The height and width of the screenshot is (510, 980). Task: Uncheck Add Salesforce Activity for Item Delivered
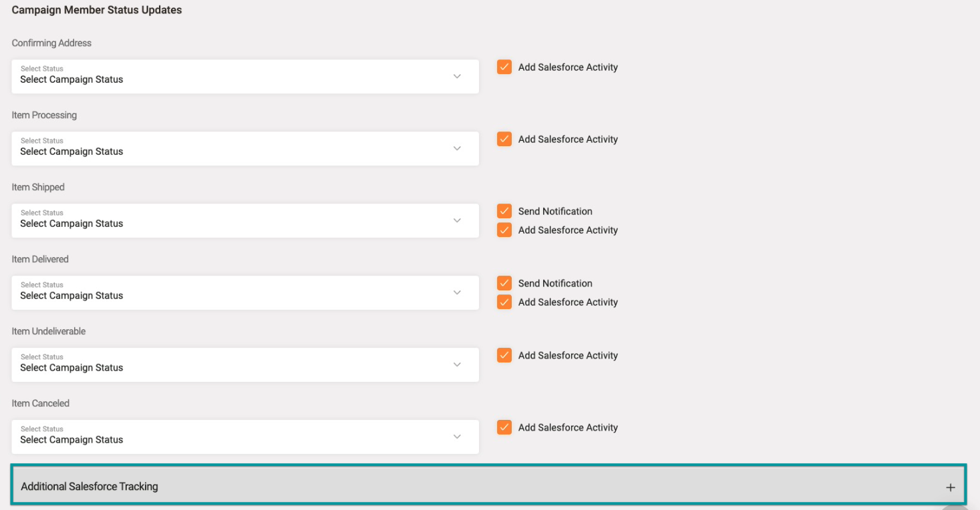coord(504,302)
